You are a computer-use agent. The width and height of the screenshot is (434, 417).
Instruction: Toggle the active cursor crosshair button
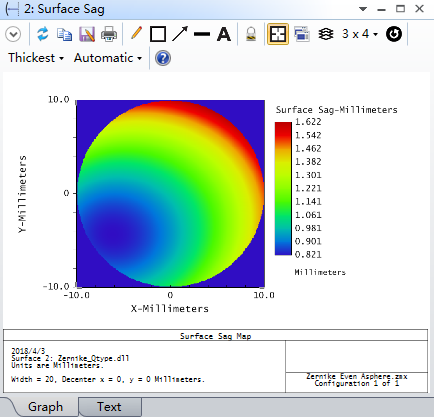(278, 34)
